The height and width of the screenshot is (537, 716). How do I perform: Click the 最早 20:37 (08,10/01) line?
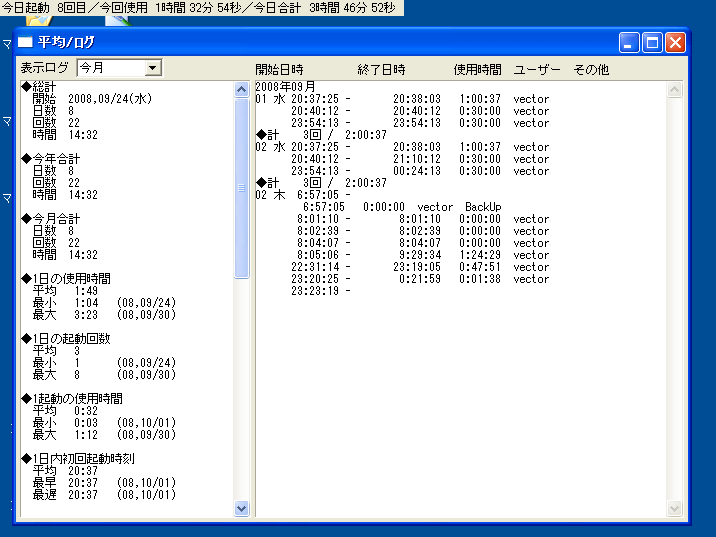104,482
